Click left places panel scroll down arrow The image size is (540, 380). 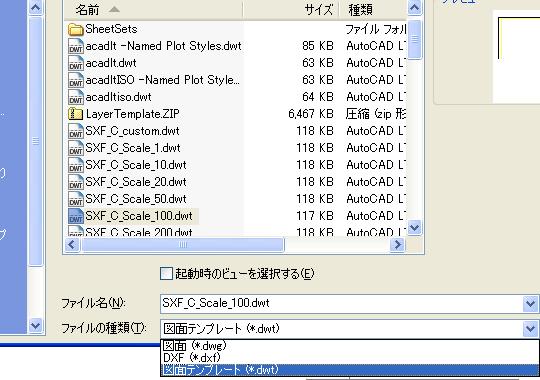(x=35, y=326)
